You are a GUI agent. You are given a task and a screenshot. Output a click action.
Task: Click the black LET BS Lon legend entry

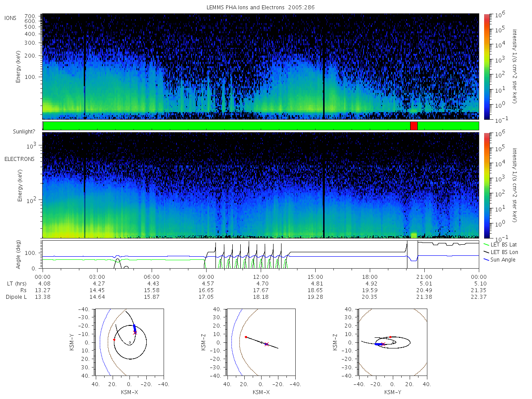pos(500,252)
